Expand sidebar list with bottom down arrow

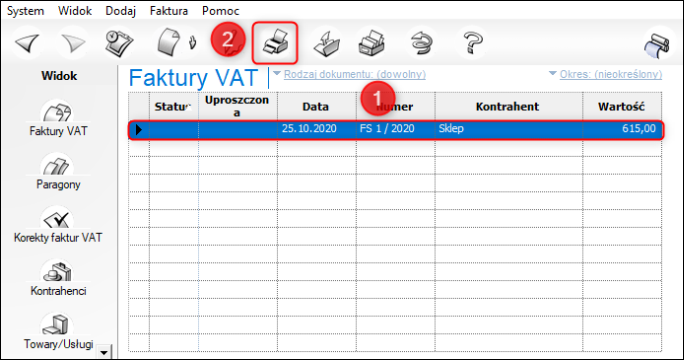104,352
